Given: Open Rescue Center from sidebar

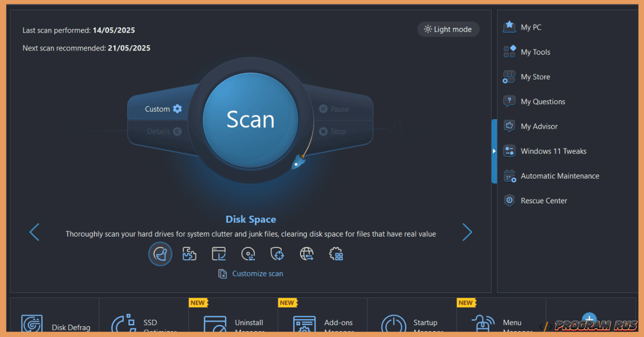Looking at the screenshot, I should [x=544, y=201].
